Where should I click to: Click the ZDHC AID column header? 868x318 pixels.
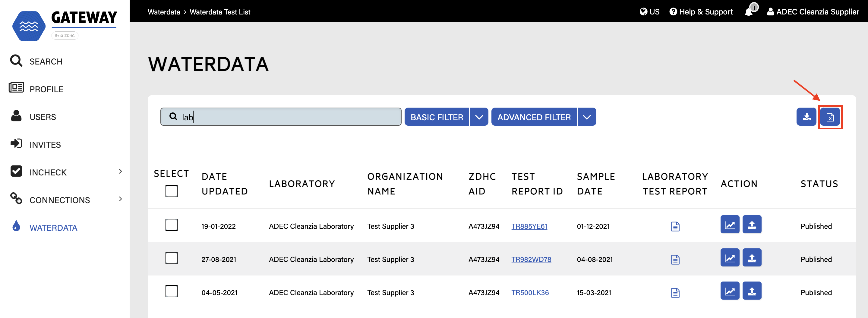click(x=482, y=184)
